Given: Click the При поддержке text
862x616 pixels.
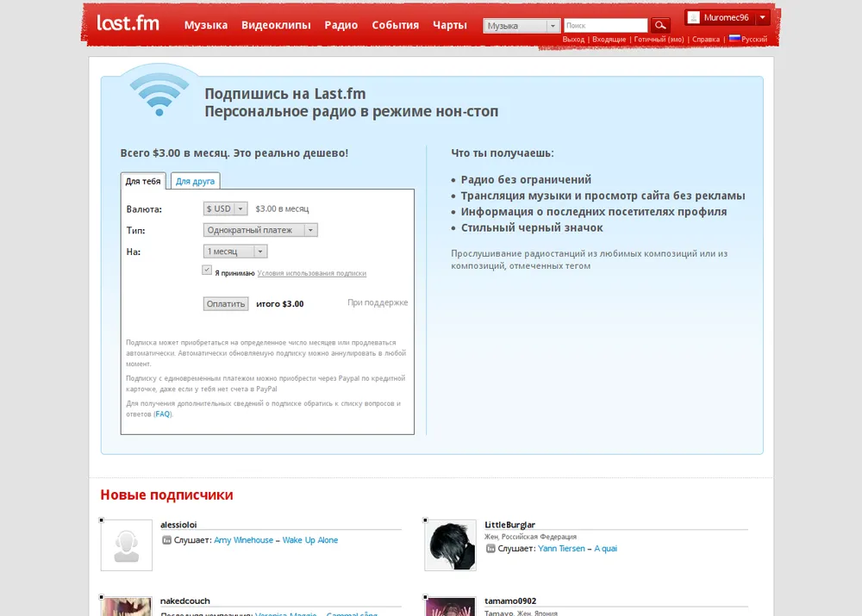Looking at the screenshot, I should click(x=378, y=302).
